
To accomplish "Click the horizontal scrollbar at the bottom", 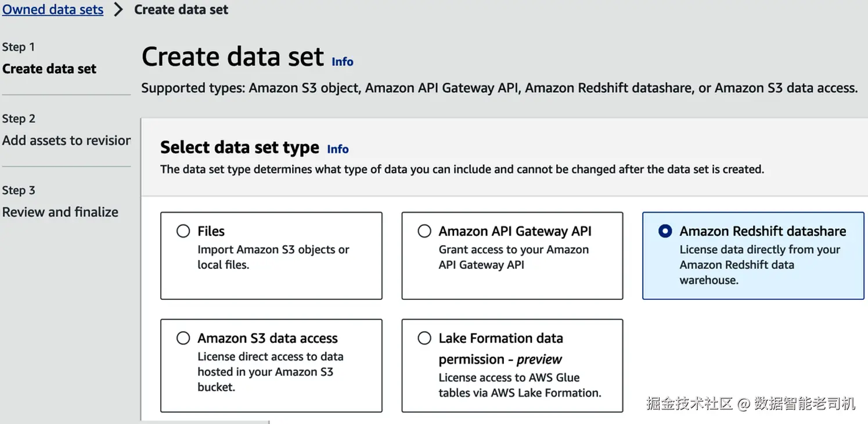I will pos(204,422).
